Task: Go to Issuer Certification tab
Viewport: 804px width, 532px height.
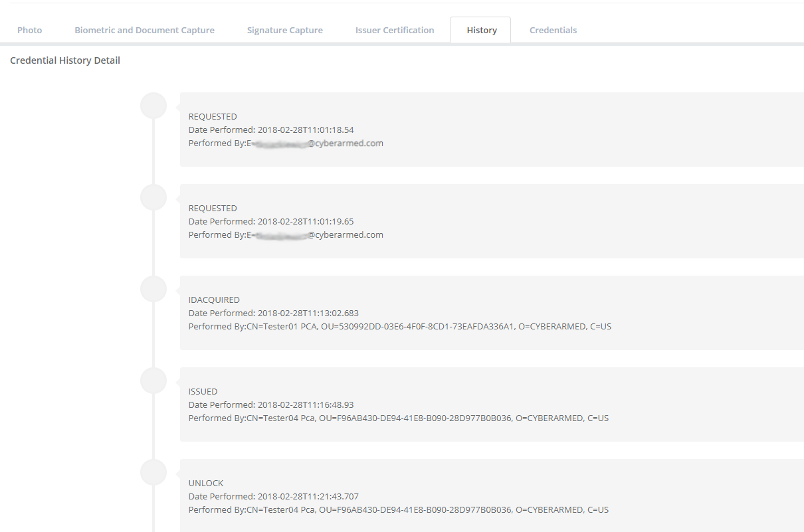Action: click(395, 30)
